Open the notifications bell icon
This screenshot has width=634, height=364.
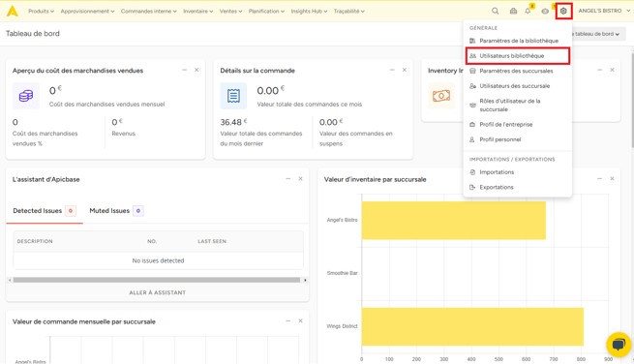pos(528,11)
